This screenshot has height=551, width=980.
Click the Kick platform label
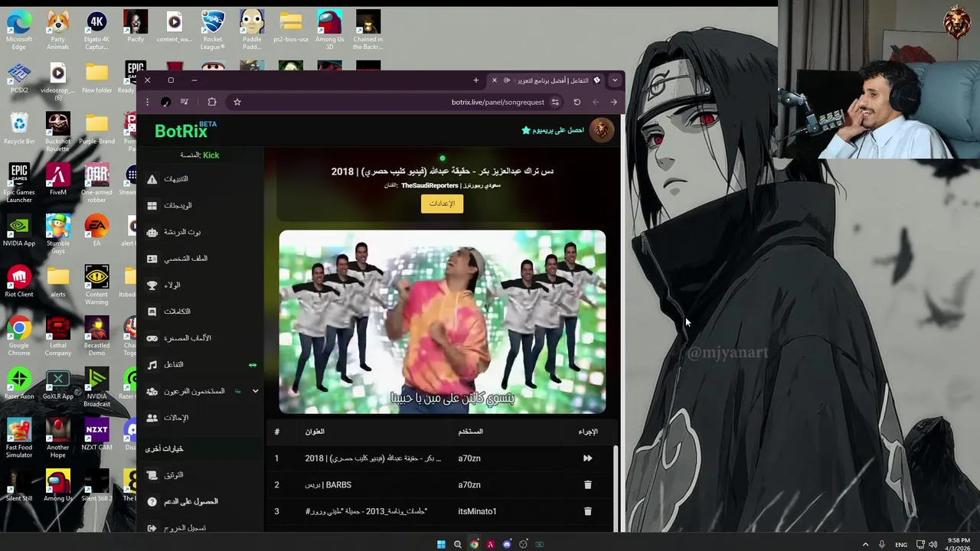[211, 155]
